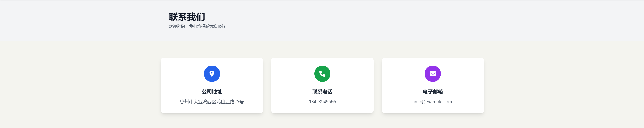Viewport: 644px width, 128px height.
Task: Click the green circular badge above 联系电话
Action: click(x=322, y=74)
